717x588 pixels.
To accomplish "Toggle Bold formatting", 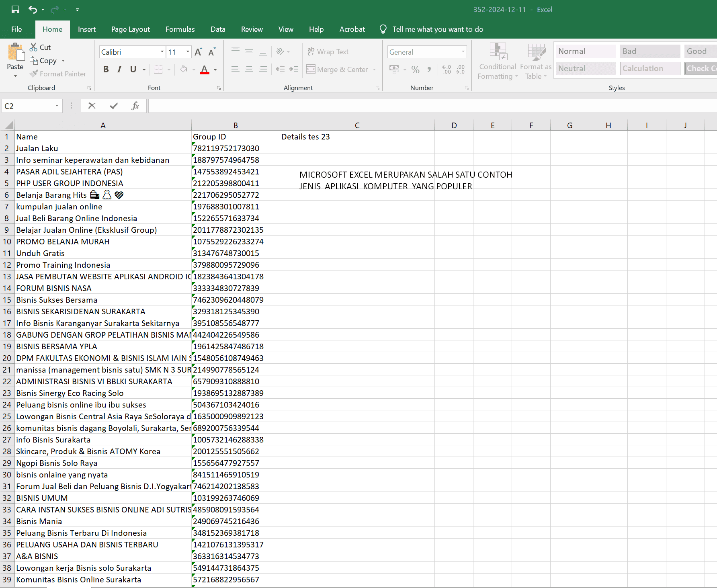I will click(x=106, y=70).
